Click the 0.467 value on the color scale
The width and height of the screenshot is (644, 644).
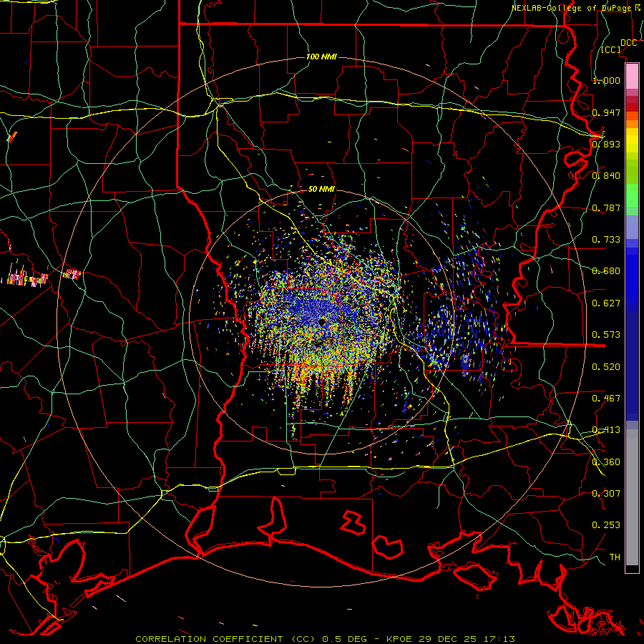(606, 398)
